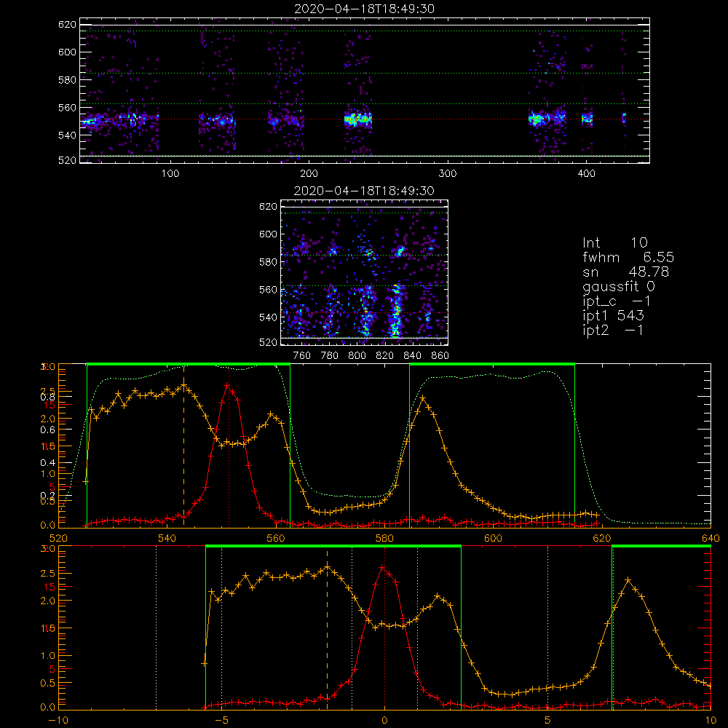
Task: Click x-axis label 780 of middle image
Action: pyautogui.click(x=330, y=356)
